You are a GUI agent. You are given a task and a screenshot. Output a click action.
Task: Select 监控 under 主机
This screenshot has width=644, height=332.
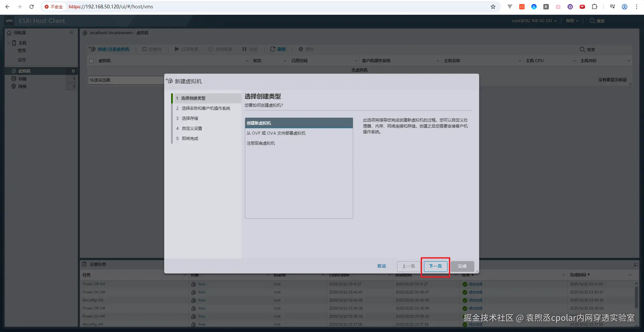pyautogui.click(x=22, y=60)
